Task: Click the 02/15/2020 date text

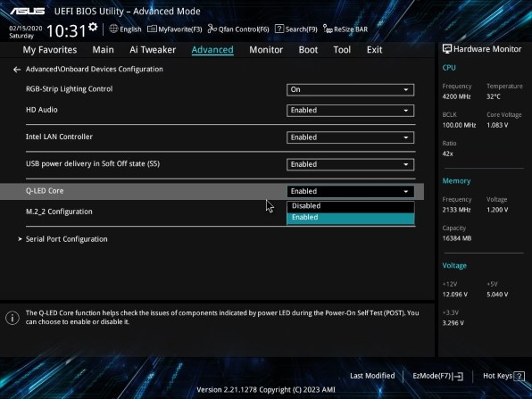Action: (x=26, y=29)
